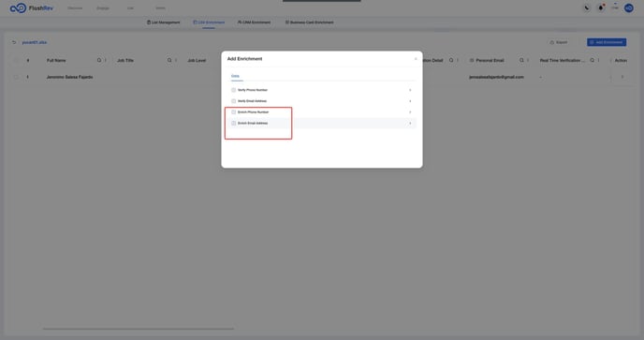
Task: Select the Data tab in Add Enrichment dialog
Action: point(235,76)
